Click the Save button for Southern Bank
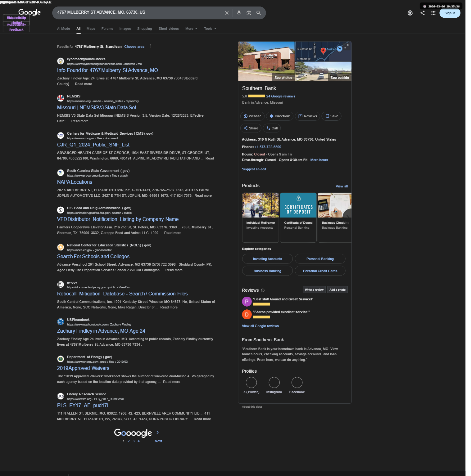Image resolution: width=471 pixels, height=476 pixels. coord(332,116)
